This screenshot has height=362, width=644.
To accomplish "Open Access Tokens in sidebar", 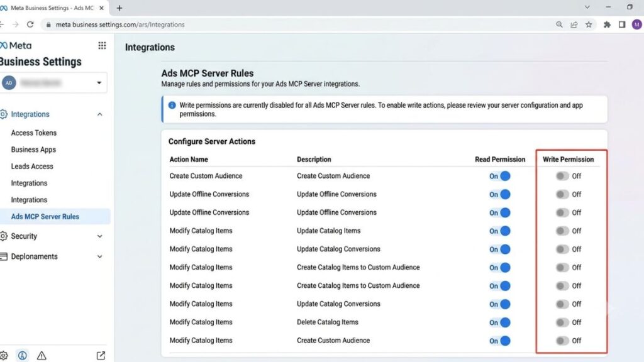I will click(34, 133).
